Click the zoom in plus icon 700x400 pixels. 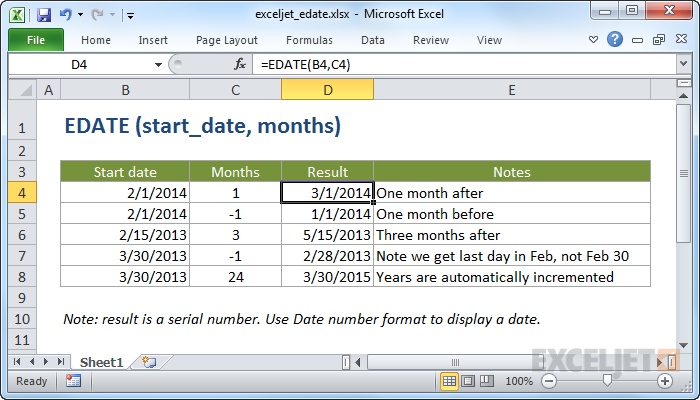[x=665, y=381]
